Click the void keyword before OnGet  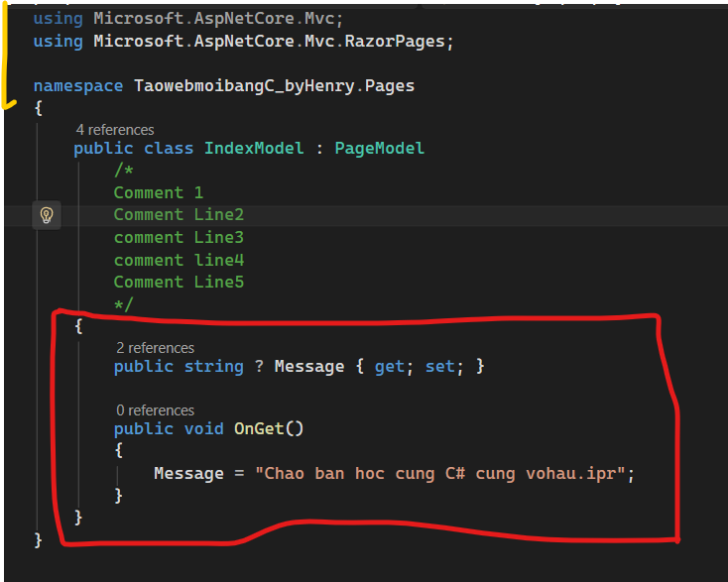coord(204,429)
